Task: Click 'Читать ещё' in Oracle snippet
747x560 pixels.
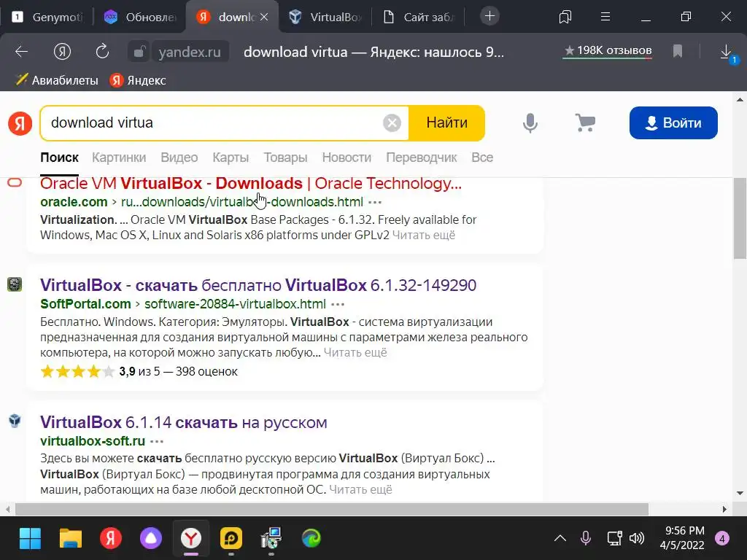Action: coord(424,236)
